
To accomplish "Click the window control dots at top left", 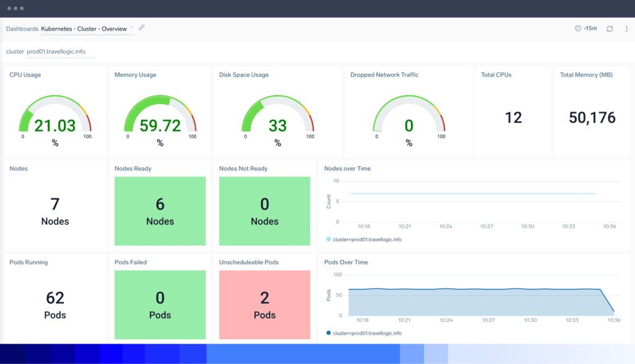I will (x=16, y=9).
